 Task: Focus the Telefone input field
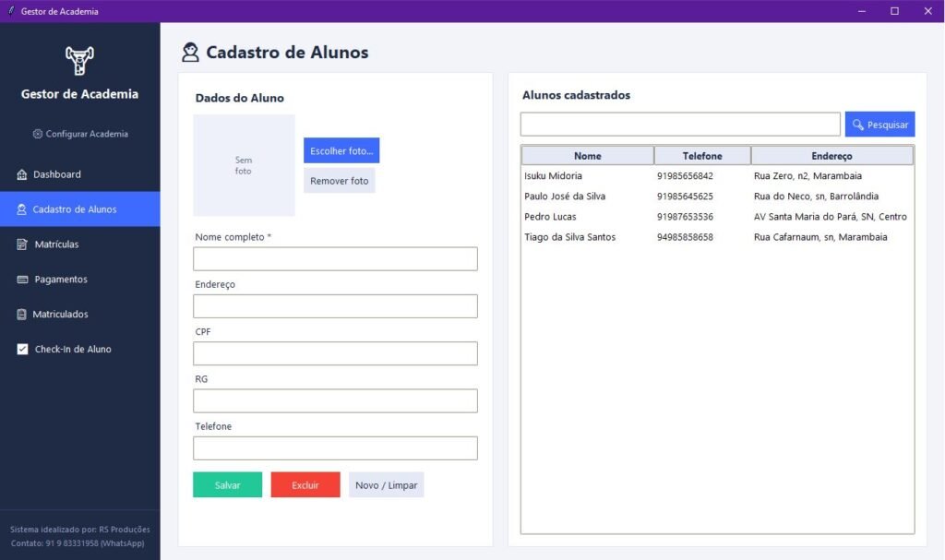335,447
